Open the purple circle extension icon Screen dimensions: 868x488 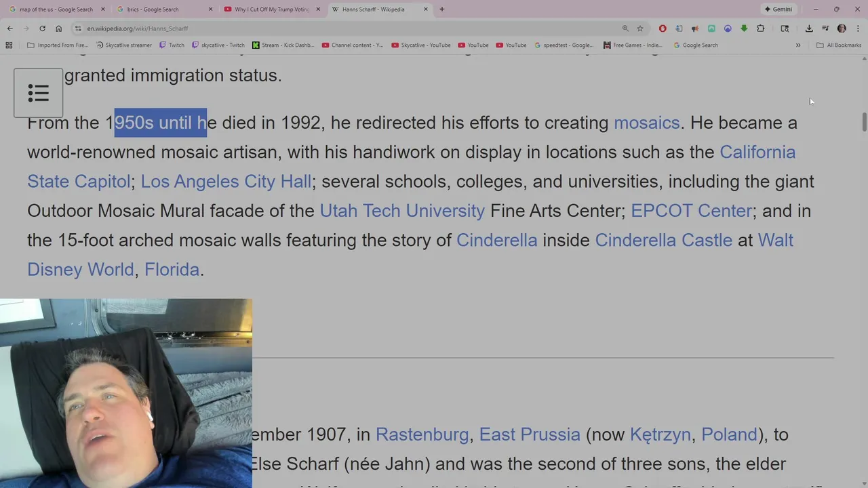[x=728, y=28]
